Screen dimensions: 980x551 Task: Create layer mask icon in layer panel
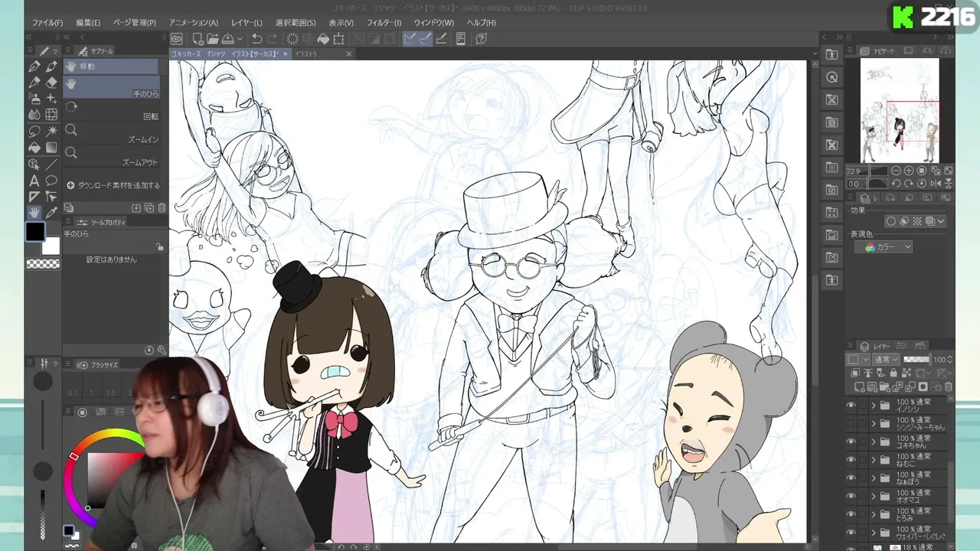tap(923, 387)
